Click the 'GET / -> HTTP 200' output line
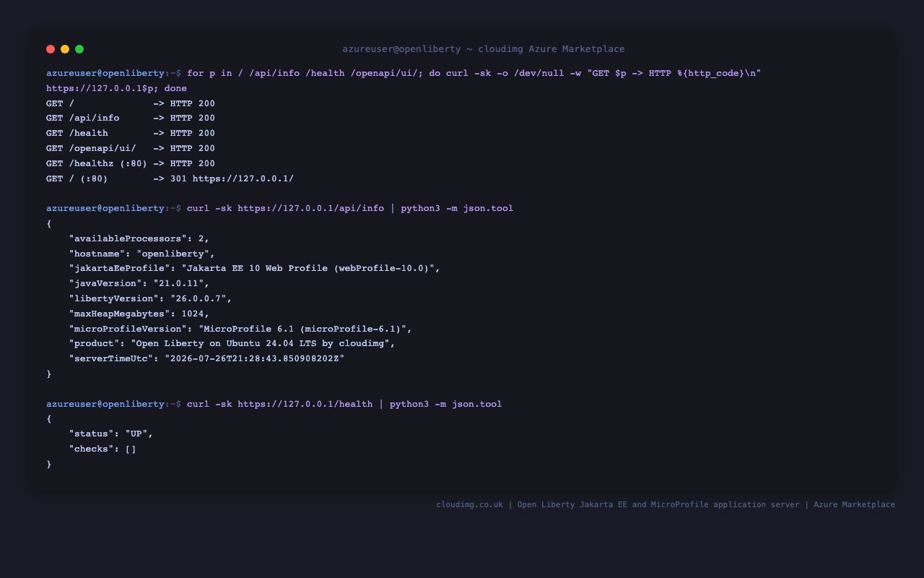The image size is (924, 578). 131,103
